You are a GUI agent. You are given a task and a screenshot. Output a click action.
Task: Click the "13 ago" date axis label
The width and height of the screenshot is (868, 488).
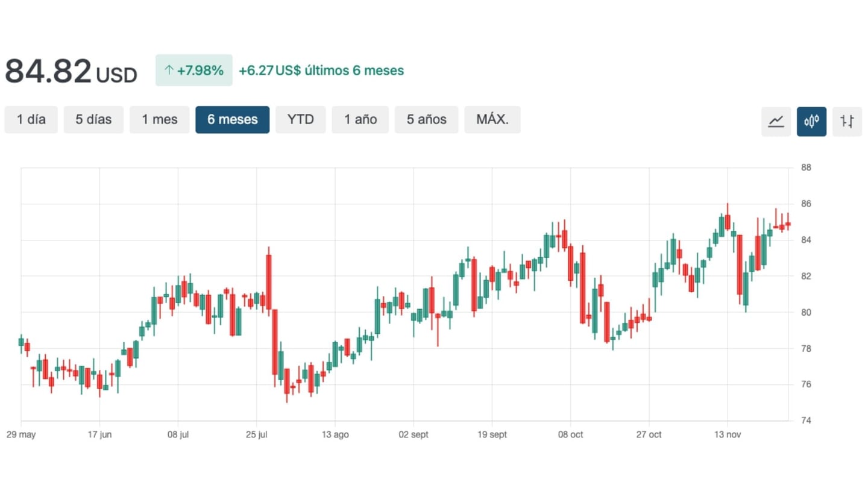coord(335,434)
